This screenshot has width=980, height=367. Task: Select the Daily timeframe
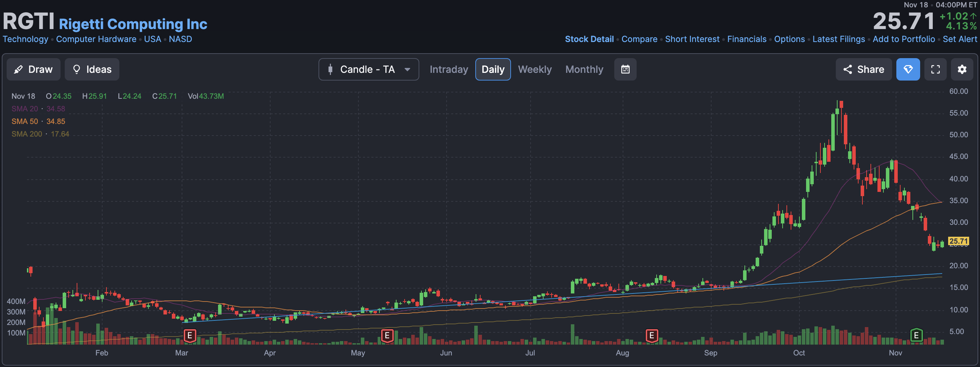pos(493,69)
